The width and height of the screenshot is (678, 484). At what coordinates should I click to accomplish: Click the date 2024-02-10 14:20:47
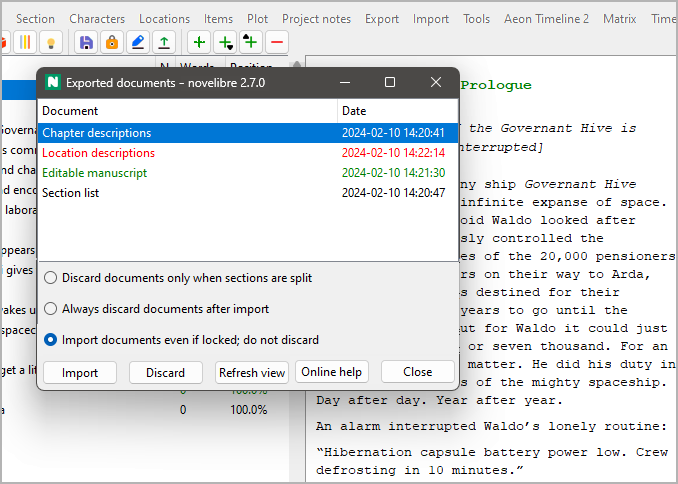coord(393,192)
